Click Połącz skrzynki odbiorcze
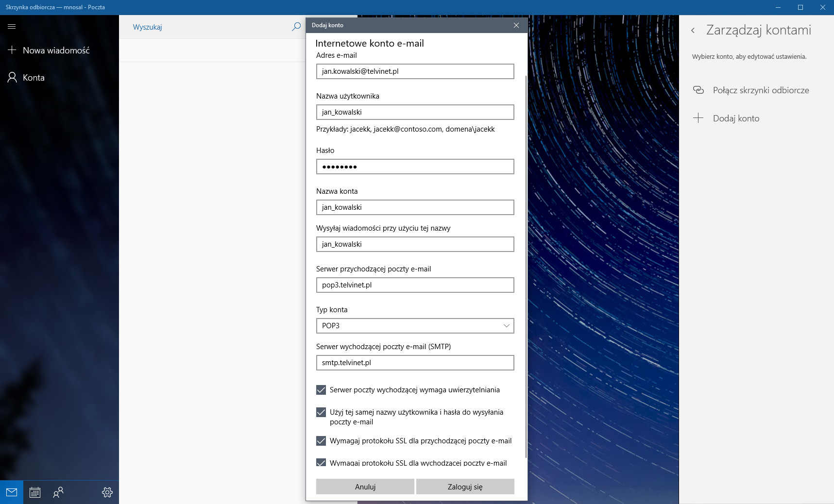 pyautogui.click(x=760, y=90)
